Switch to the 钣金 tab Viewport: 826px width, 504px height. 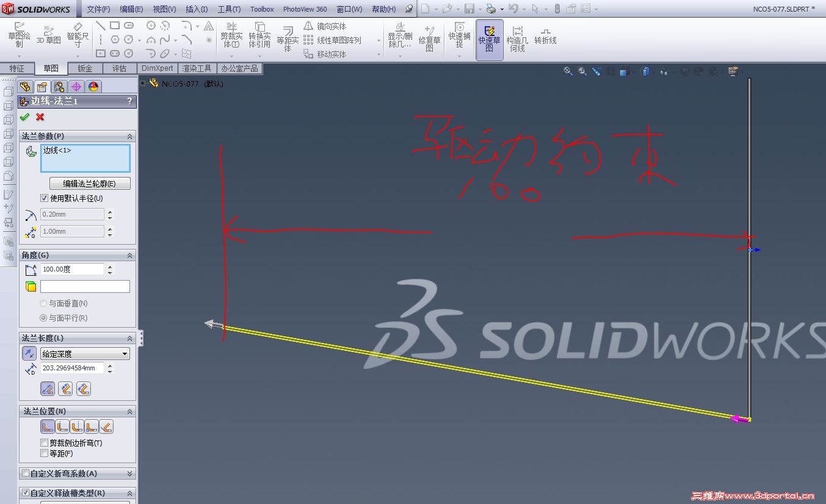click(x=85, y=68)
